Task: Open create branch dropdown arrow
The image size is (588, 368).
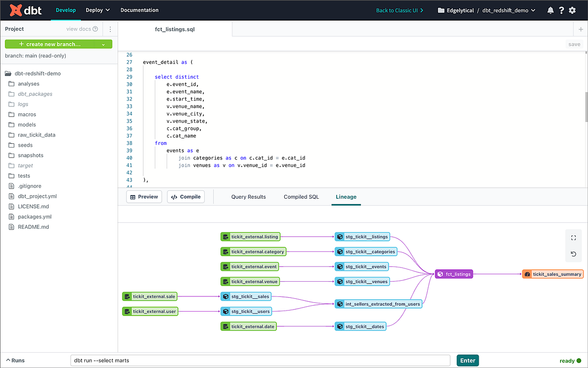Action: [103, 44]
